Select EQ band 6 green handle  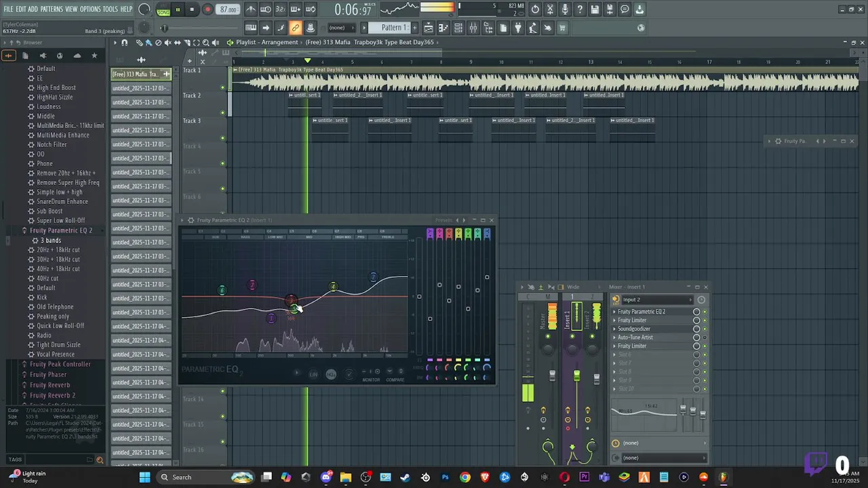pyautogui.click(x=222, y=290)
